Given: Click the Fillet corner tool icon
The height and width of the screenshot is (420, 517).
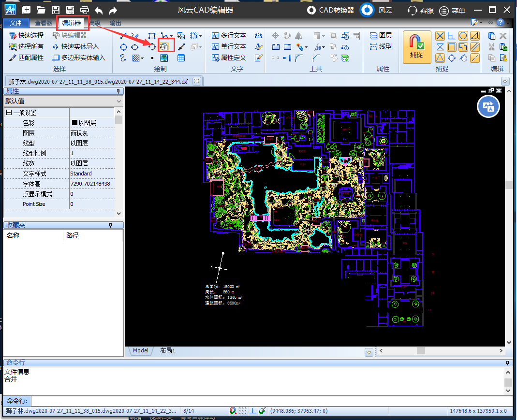Looking at the screenshot, I should 299,58.
